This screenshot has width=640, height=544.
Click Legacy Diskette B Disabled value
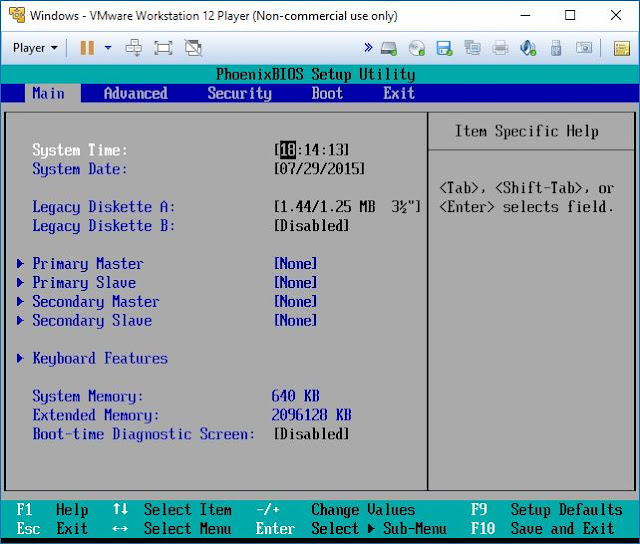[x=311, y=225]
